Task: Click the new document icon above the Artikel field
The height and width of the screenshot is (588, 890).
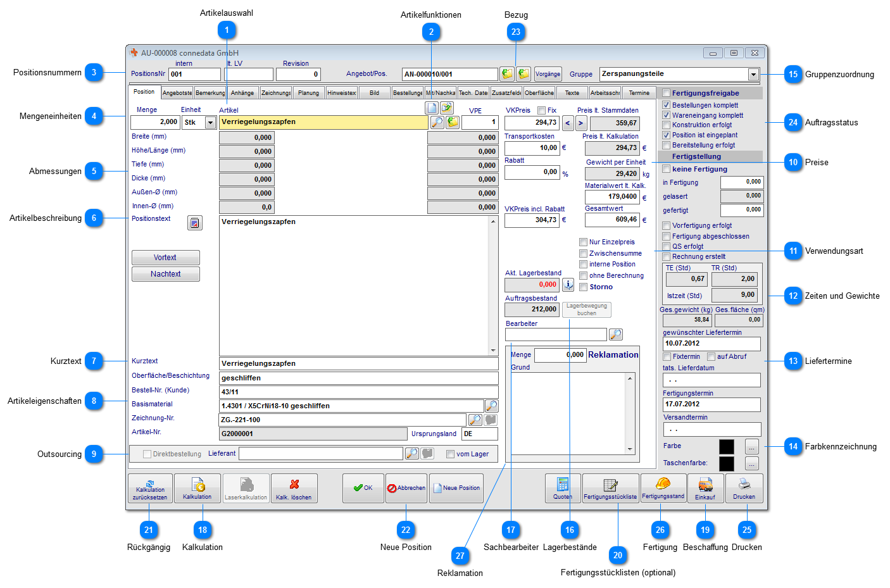Action: pyautogui.click(x=432, y=108)
